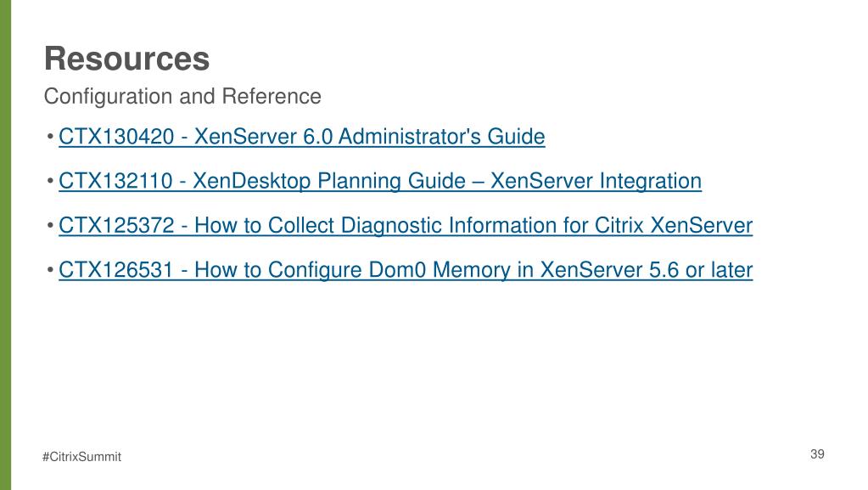Viewport: 868px width, 490px height.
Task: Click the bullet before the CTX126531 link
Action: click(50, 269)
